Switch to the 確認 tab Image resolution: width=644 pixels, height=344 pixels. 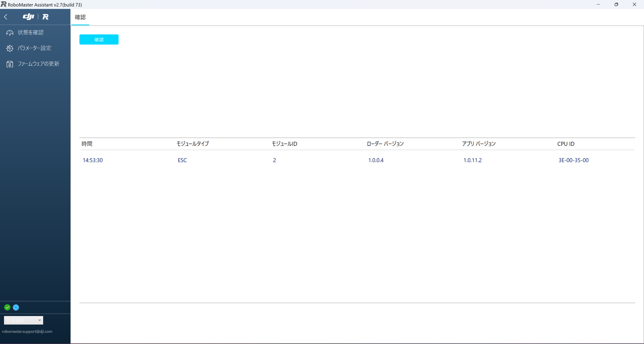click(x=80, y=17)
